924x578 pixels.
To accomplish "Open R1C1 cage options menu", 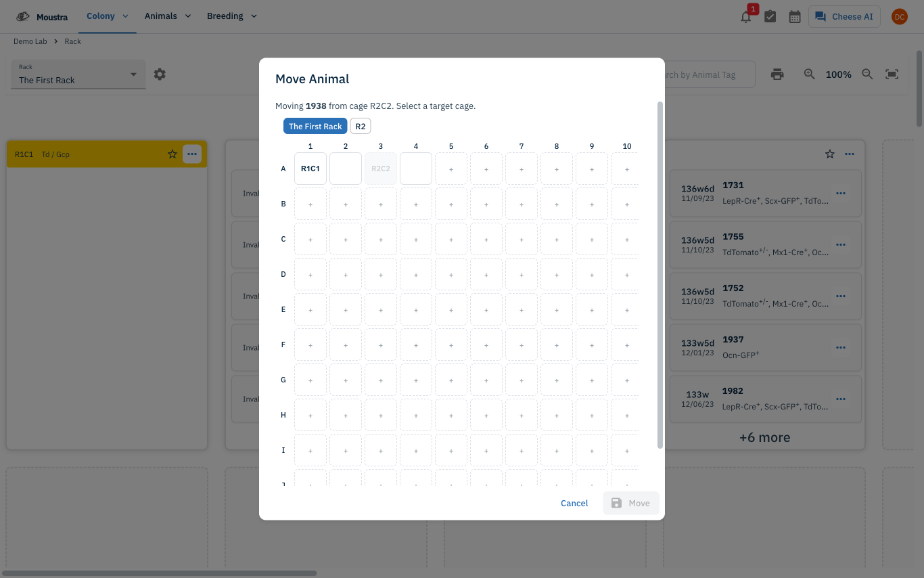I will pos(192,154).
